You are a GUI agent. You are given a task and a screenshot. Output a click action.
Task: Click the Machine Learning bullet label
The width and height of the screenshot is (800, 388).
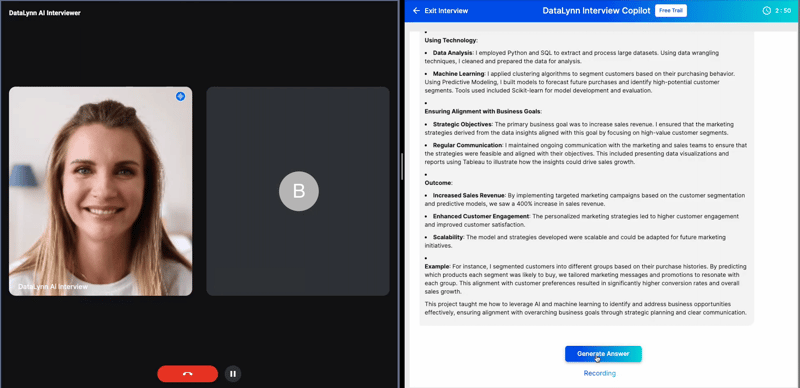pos(458,74)
